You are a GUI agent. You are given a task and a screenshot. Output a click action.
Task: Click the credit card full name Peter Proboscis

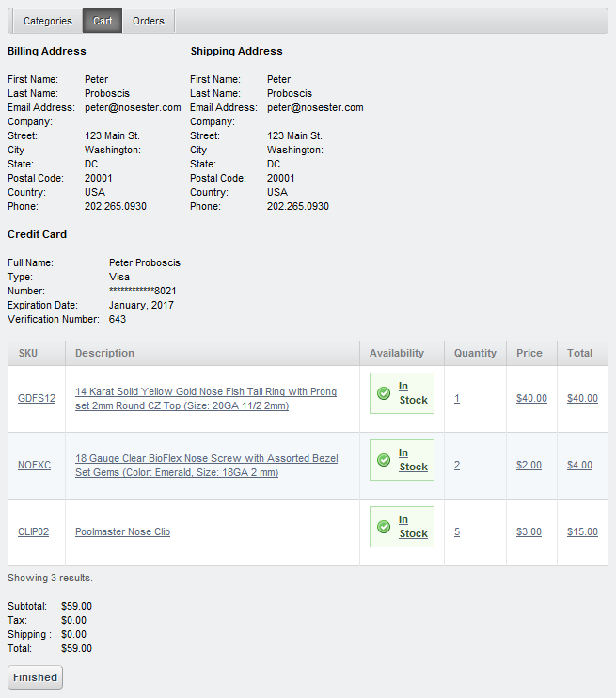(x=145, y=262)
